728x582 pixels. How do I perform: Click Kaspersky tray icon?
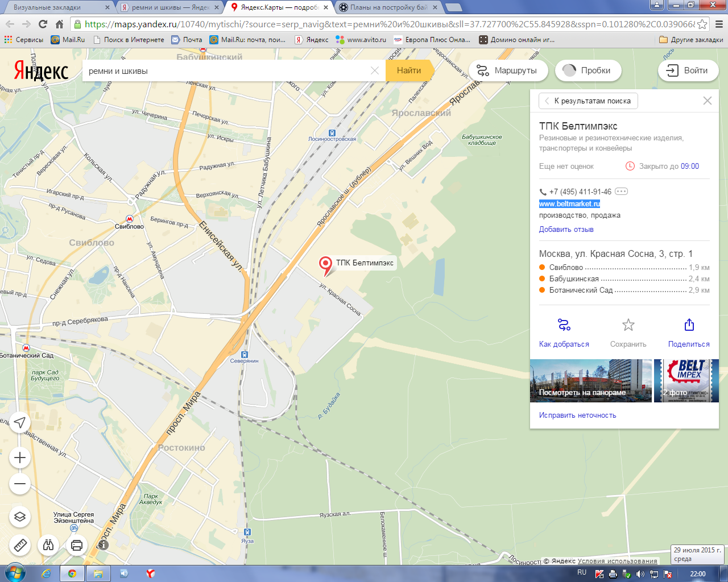[599, 574]
